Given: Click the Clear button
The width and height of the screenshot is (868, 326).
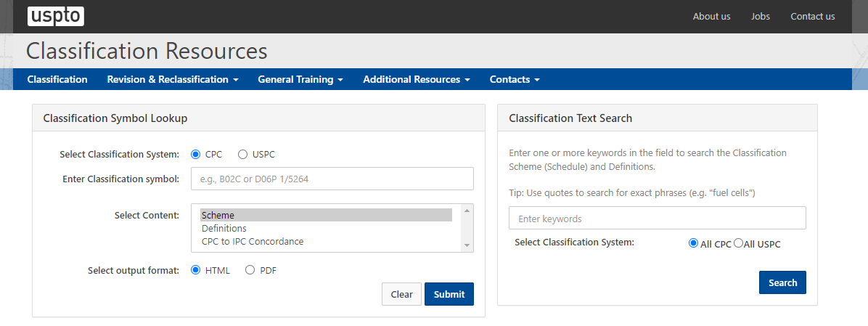Looking at the screenshot, I should (x=401, y=294).
